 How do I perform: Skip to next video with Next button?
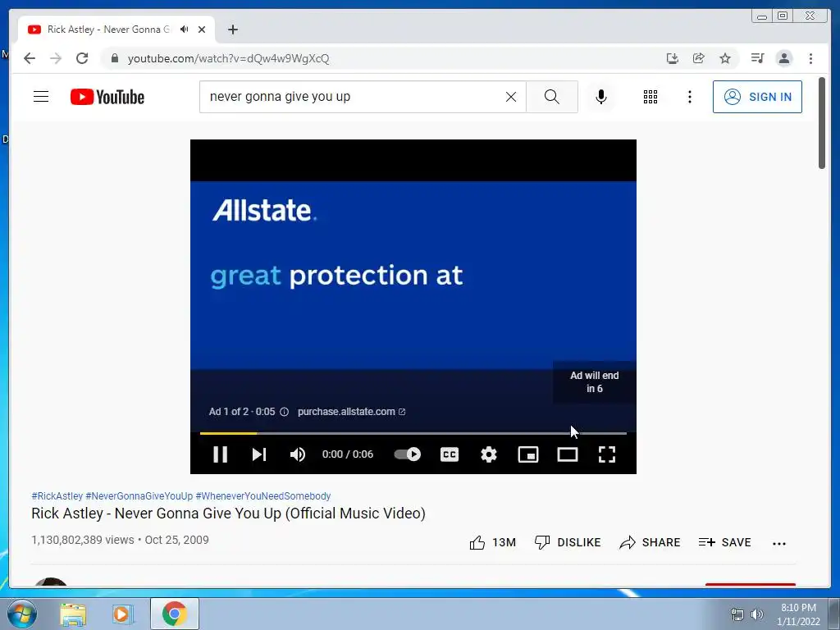(x=259, y=454)
